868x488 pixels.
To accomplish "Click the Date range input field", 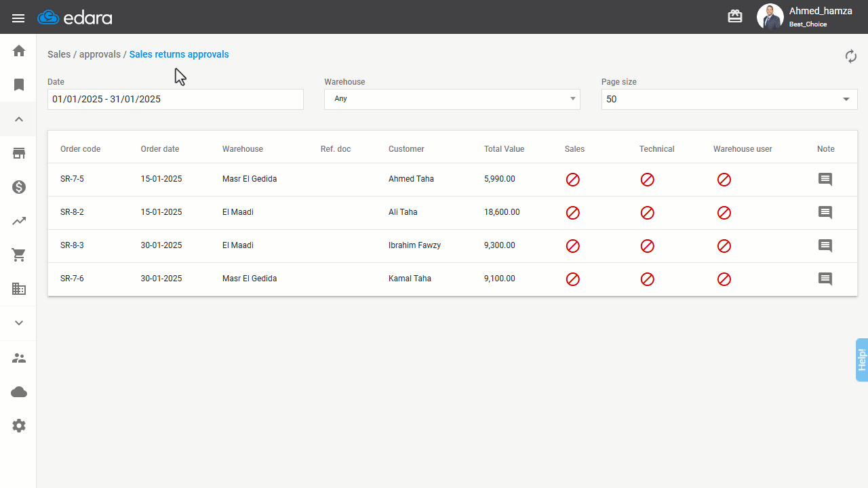I will point(176,99).
